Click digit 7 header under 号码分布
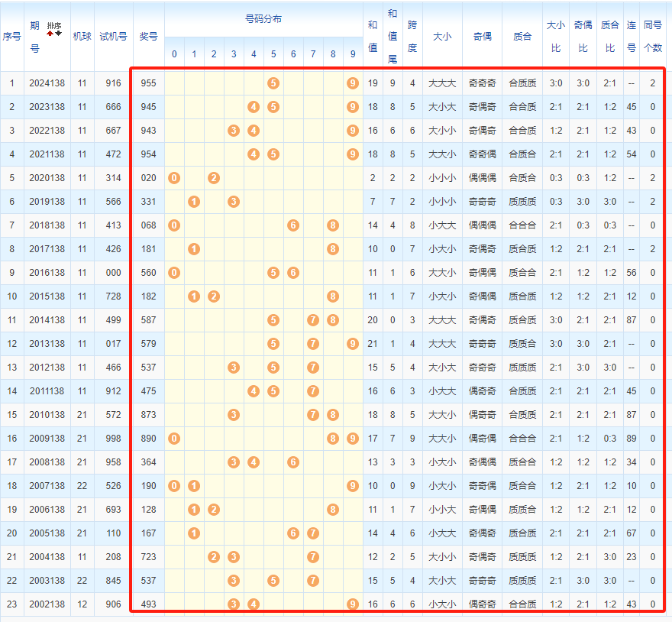The height and width of the screenshot is (622, 672). (313, 54)
